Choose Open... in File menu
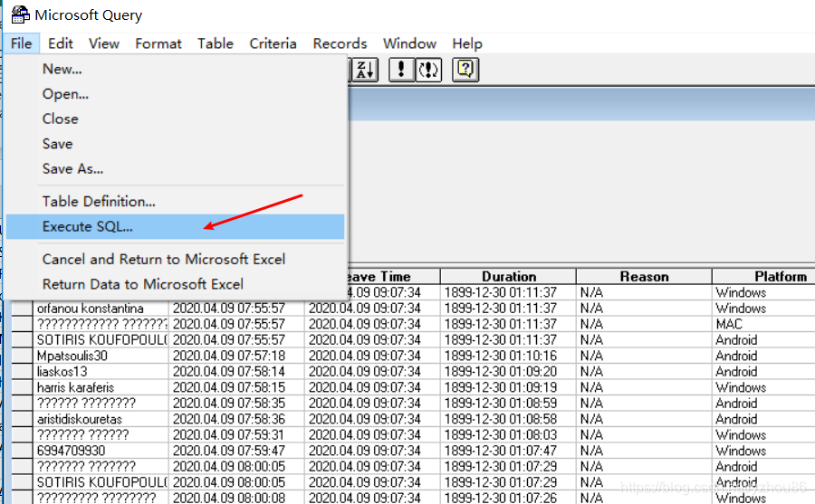 point(175,94)
